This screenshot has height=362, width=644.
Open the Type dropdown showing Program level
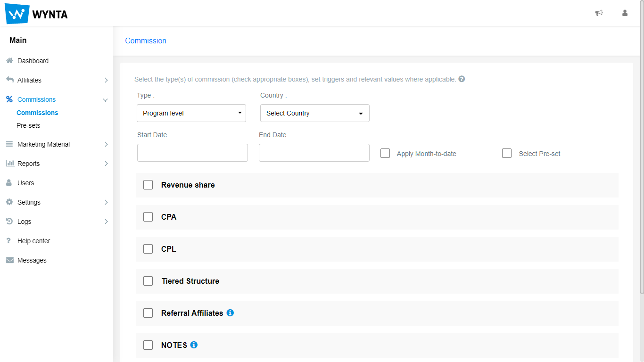point(191,113)
